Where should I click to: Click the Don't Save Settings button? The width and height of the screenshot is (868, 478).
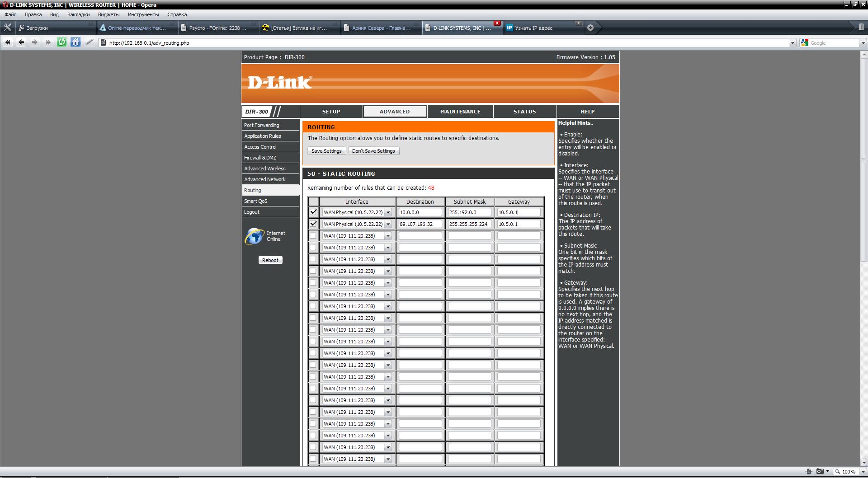[x=373, y=151]
